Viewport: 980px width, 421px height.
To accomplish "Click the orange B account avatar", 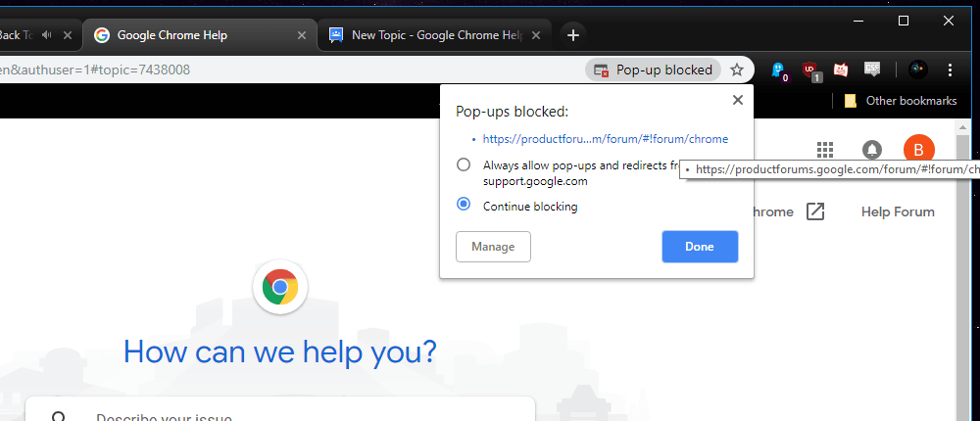I will (x=918, y=150).
